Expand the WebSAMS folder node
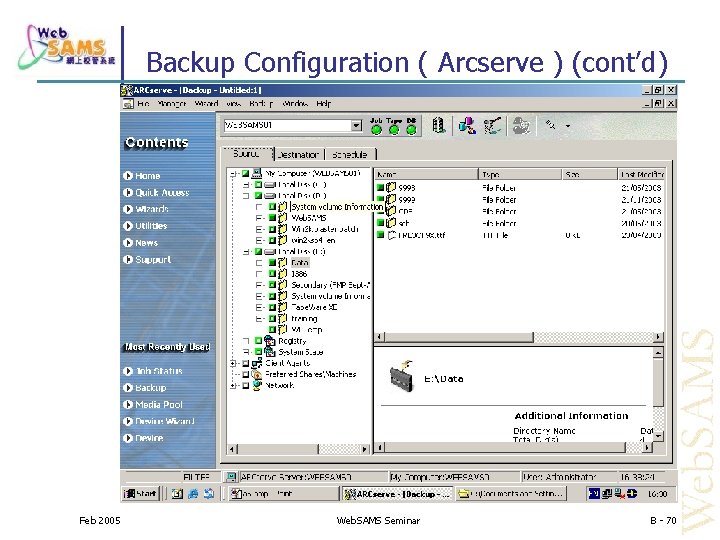Screen dimensions: 720x540 259,218
